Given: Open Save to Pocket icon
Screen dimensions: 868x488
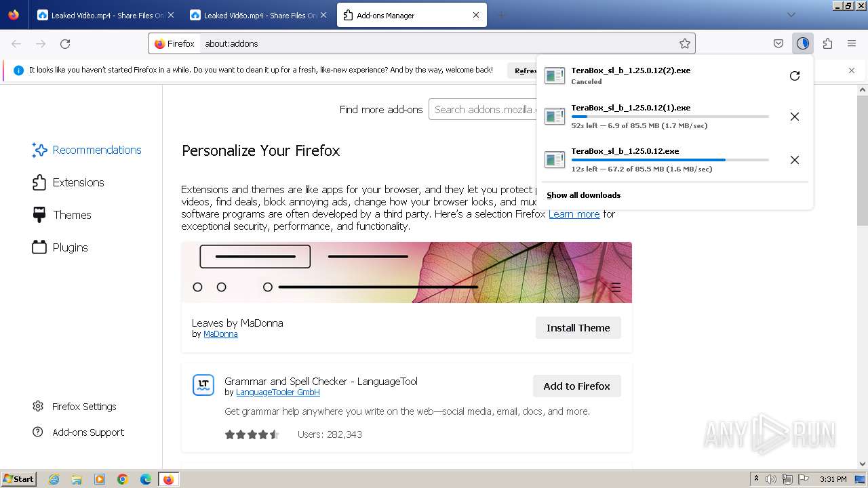Looking at the screenshot, I should [778, 43].
